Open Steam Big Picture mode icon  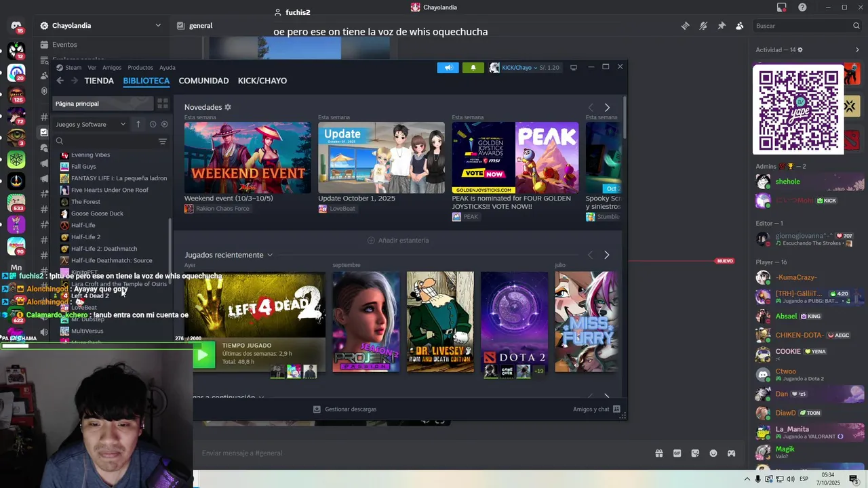point(574,68)
